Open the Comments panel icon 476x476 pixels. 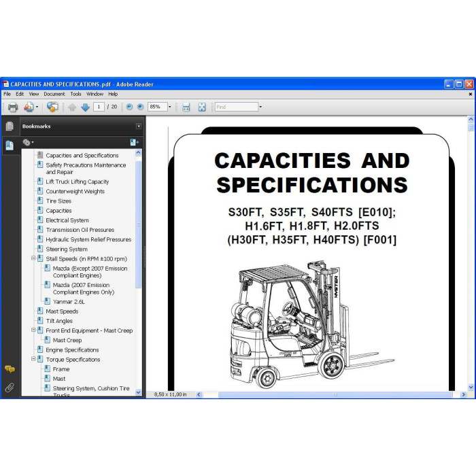(10, 369)
